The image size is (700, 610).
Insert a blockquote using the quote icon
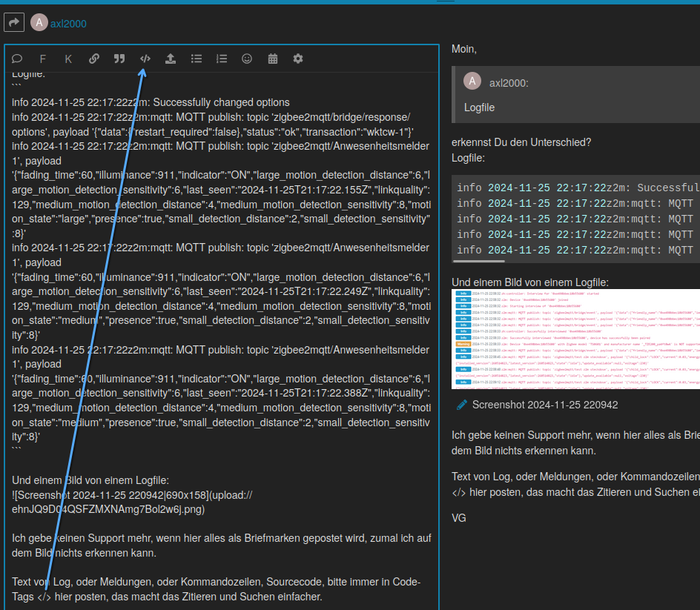click(x=119, y=59)
